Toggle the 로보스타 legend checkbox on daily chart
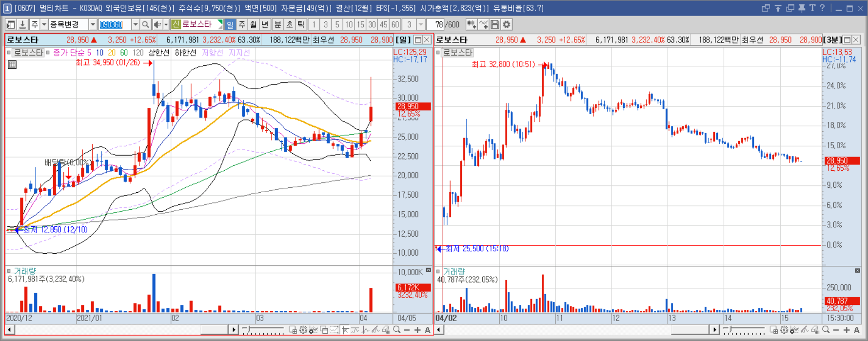The width and height of the screenshot is (868, 341). 9,53
